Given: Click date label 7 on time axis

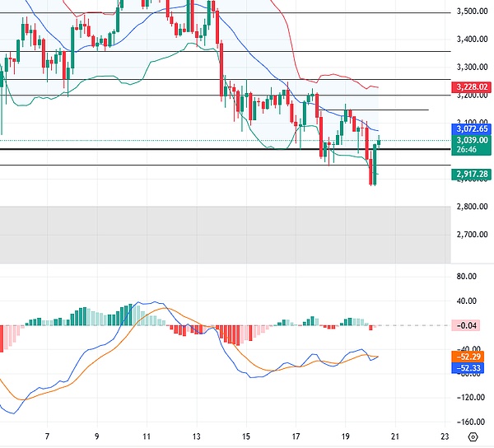Looking at the screenshot, I should [x=47, y=436].
